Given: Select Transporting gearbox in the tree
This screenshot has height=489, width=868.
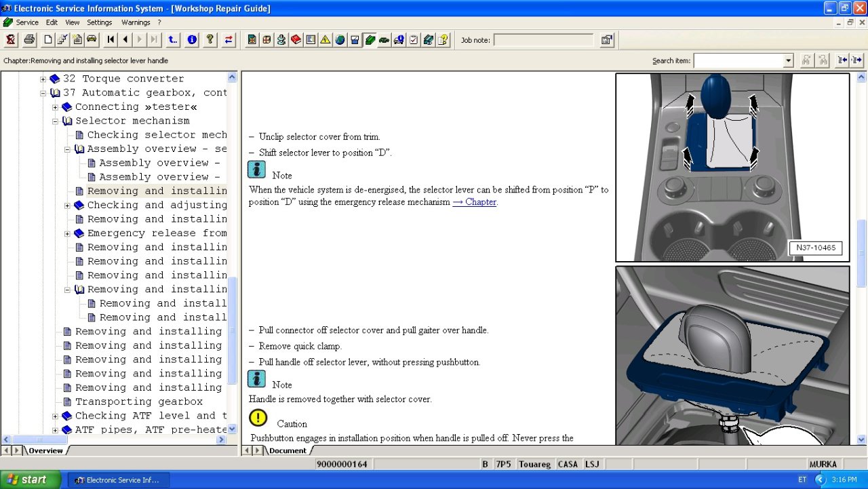Looking at the screenshot, I should point(138,402).
